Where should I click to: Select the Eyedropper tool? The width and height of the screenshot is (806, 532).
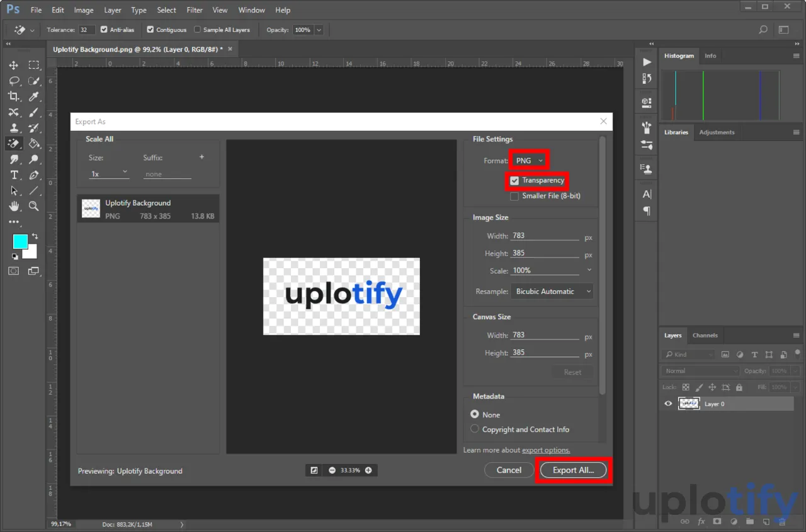(x=34, y=96)
